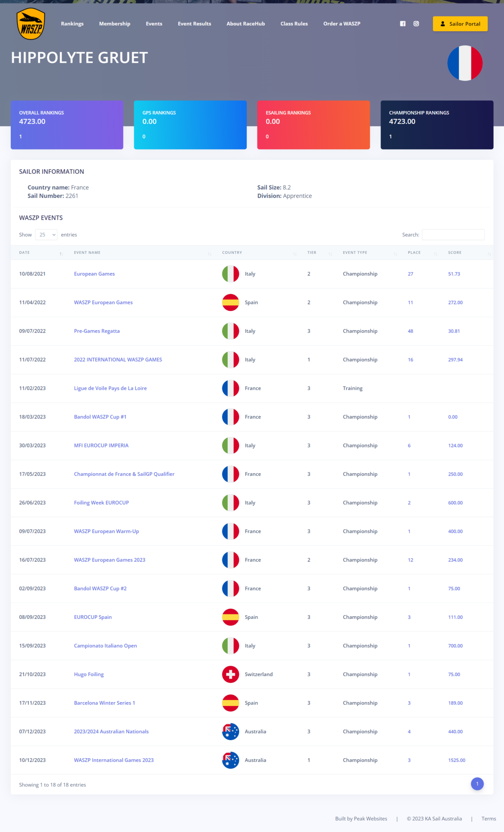504x832 pixels.
Task: Open the entries count dropdown showing 25
Action: click(46, 235)
